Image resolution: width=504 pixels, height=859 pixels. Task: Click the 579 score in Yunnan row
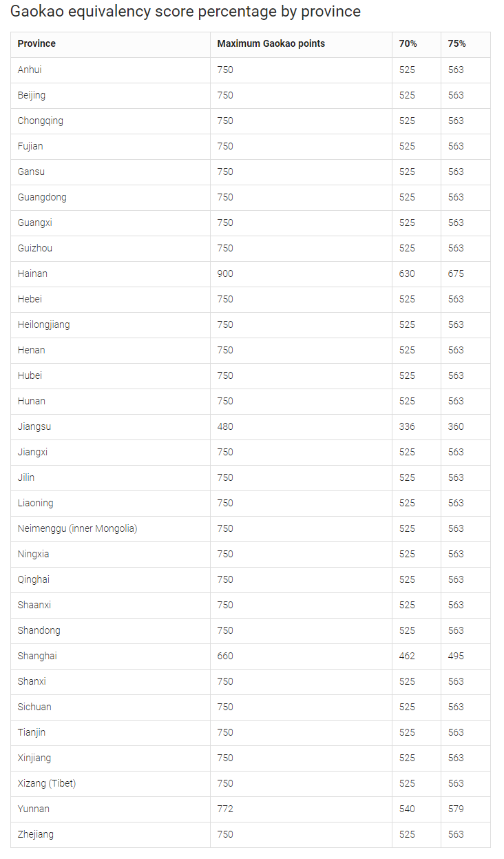click(x=456, y=809)
